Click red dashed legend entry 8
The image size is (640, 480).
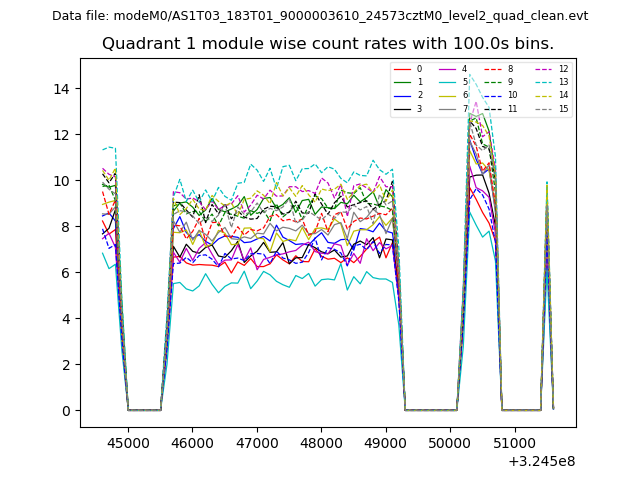click(x=494, y=69)
